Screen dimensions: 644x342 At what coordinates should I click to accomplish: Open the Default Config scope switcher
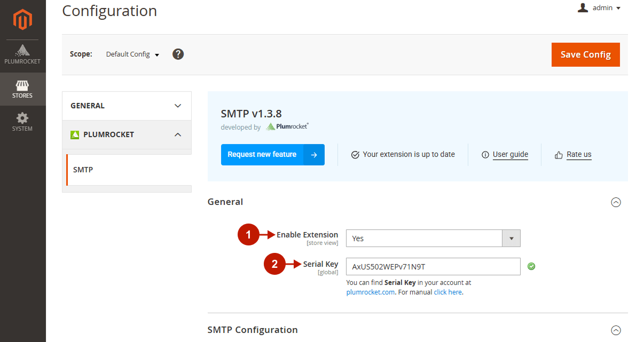click(132, 54)
